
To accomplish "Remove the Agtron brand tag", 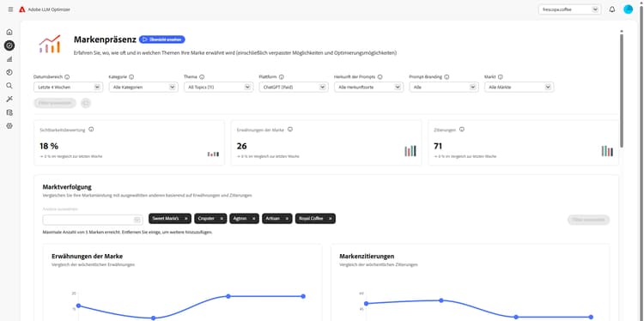I will click(x=254, y=219).
